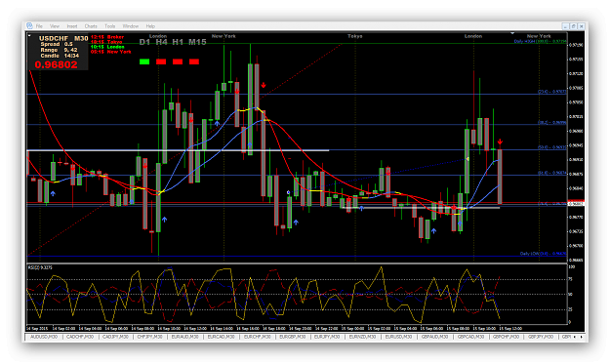
Task: Switch to the GBPAUD,M30 chart tab
Action: 434,337
